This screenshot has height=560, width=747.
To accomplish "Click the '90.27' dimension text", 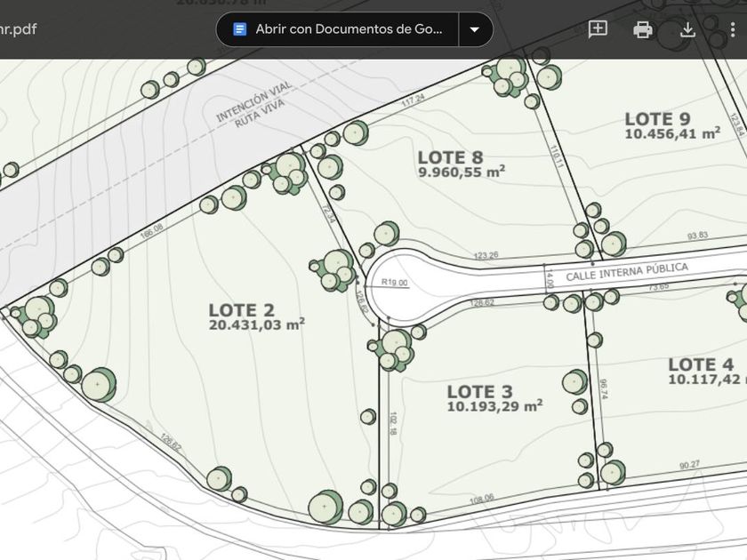I will pos(689,464).
